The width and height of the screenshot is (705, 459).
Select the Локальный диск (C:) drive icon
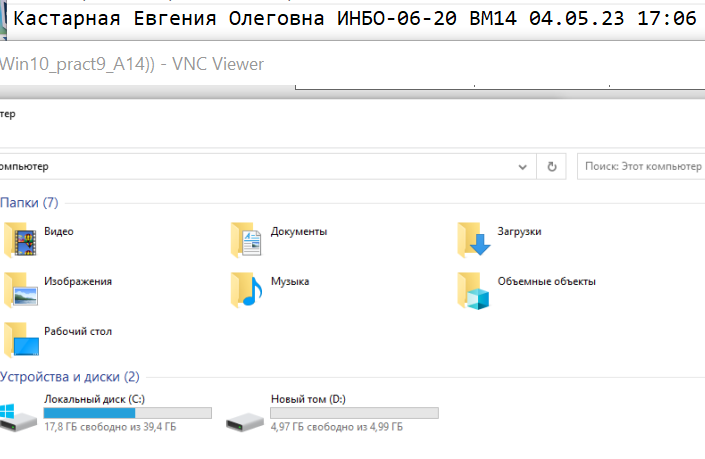[x=18, y=418]
